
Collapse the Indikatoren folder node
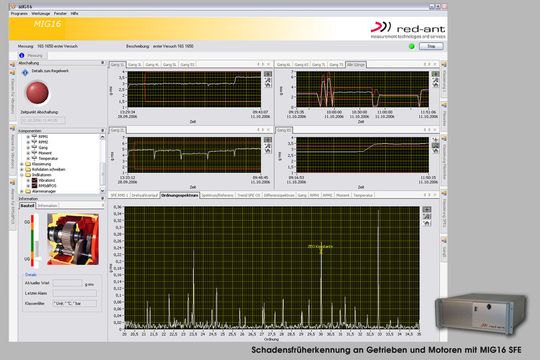point(22,175)
